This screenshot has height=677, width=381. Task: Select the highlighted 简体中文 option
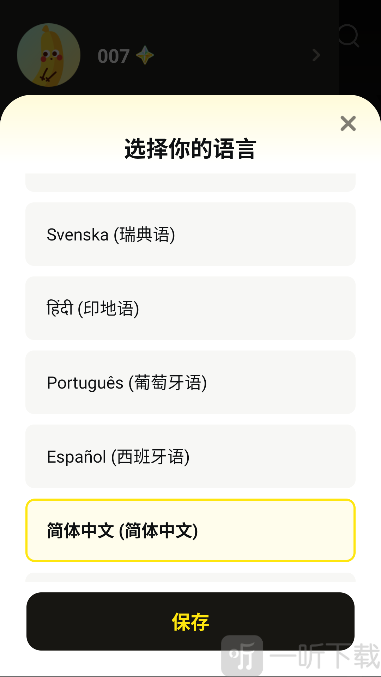click(190, 531)
